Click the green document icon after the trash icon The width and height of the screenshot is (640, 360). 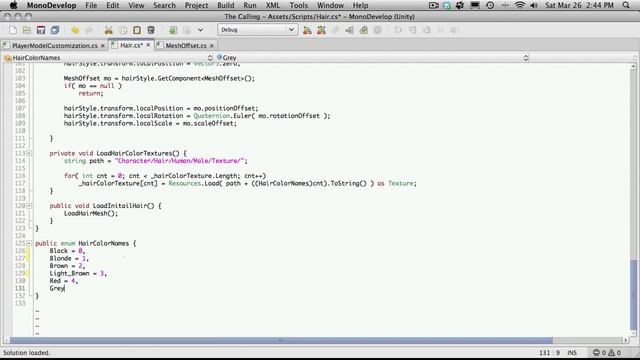(173, 30)
